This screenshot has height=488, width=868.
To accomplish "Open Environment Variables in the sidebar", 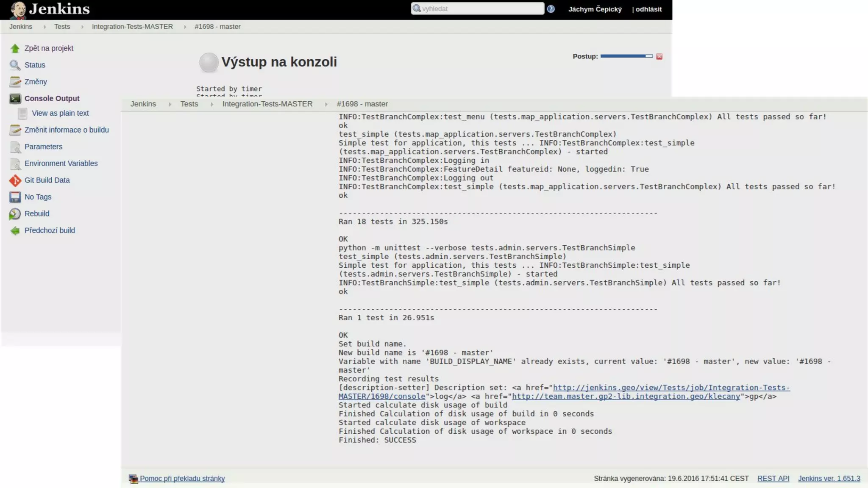I will [x=61, y=164].
